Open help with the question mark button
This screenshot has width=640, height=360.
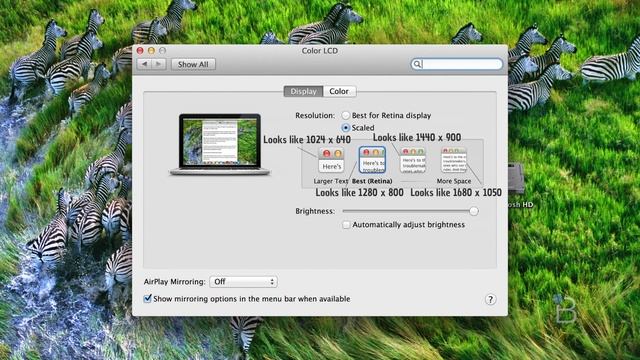(491, 300)
